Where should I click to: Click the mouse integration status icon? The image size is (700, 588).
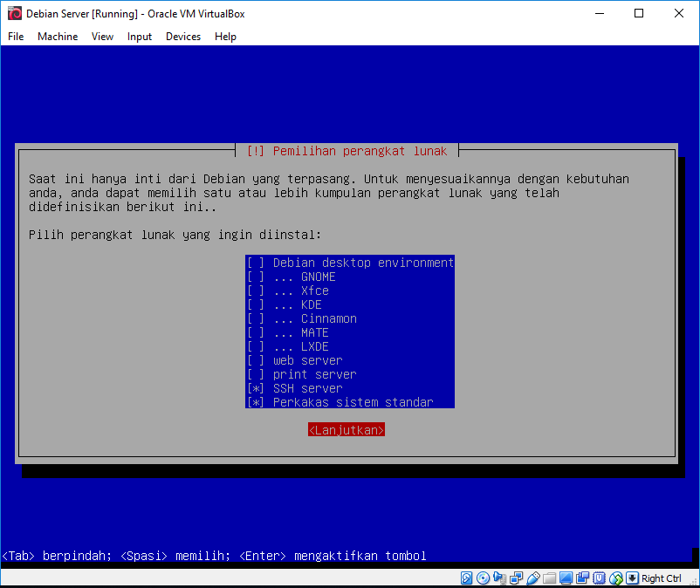[x=616, y=578]
